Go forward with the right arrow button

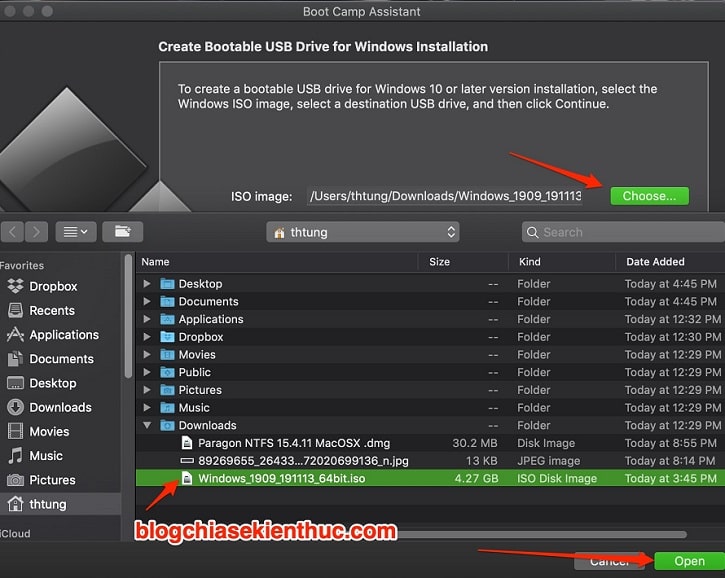(37, 232)
